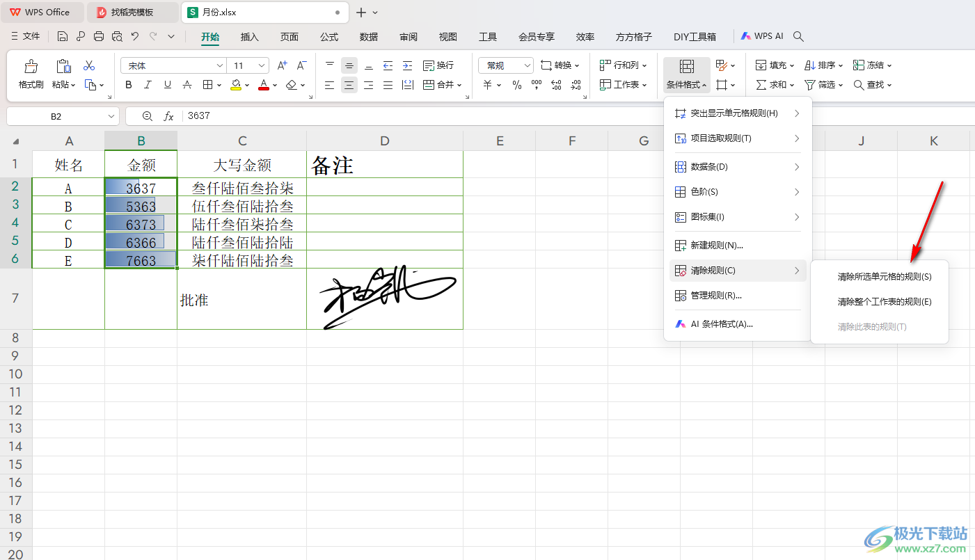Open Data Bars (数据条) submenu
The width and height of the screenshot is (975, 560).
pyautogui.click(x=738, y=167)
